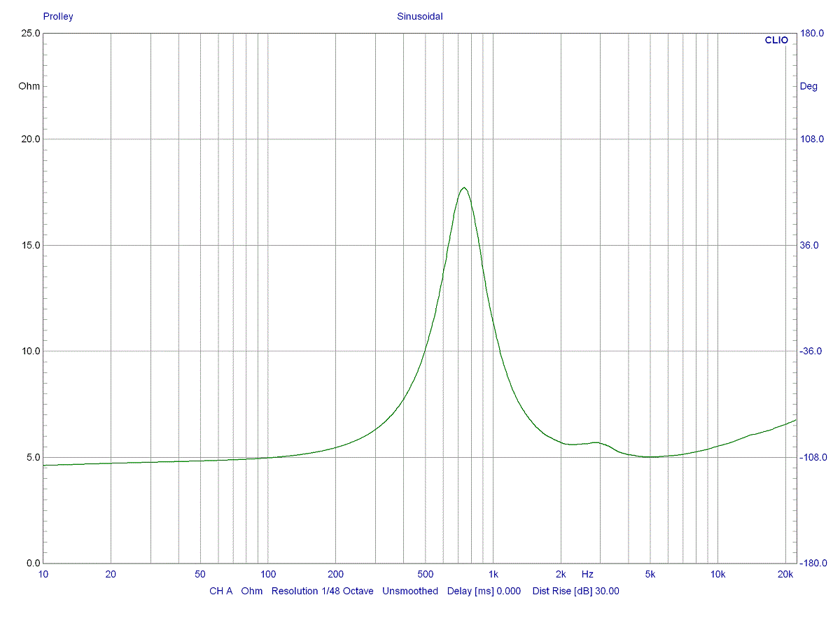This screenshot has height=630, width=840.
Task: Select the "-180.0" phase axis value
Action: coord(813,563)
